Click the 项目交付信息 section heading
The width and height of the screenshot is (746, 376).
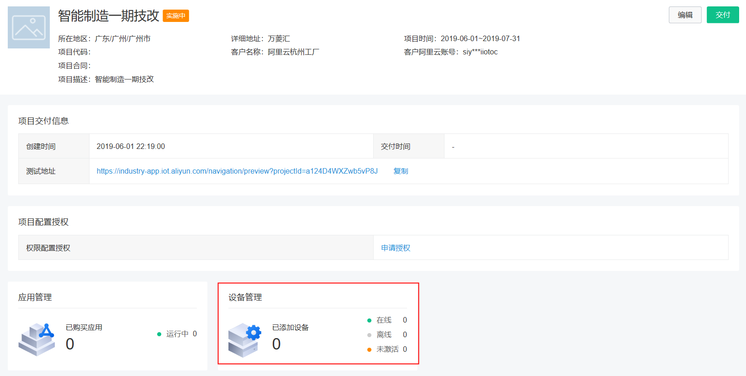pyautogui.click(x=43, y=121)
